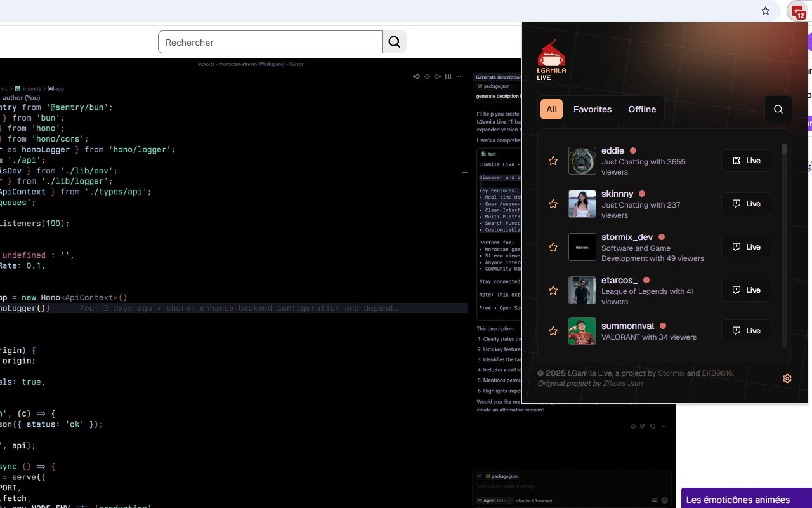
Task: Click Live button for stormix_dev
Action: pos(746,247)
